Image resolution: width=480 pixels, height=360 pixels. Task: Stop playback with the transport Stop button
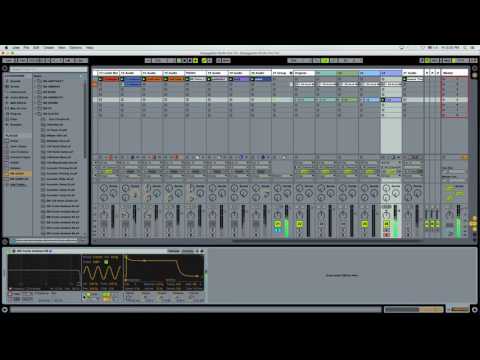pyautogui.click(x=185, y=60)
